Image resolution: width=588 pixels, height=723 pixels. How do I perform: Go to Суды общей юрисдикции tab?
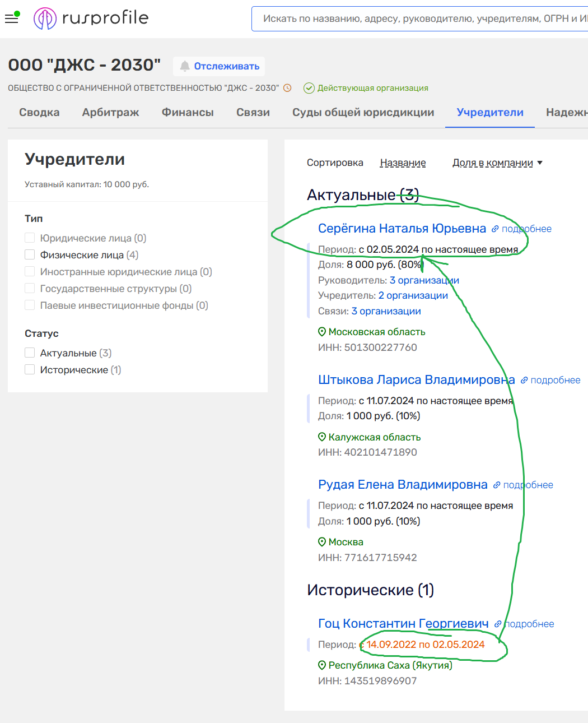(x=363, y=112)
